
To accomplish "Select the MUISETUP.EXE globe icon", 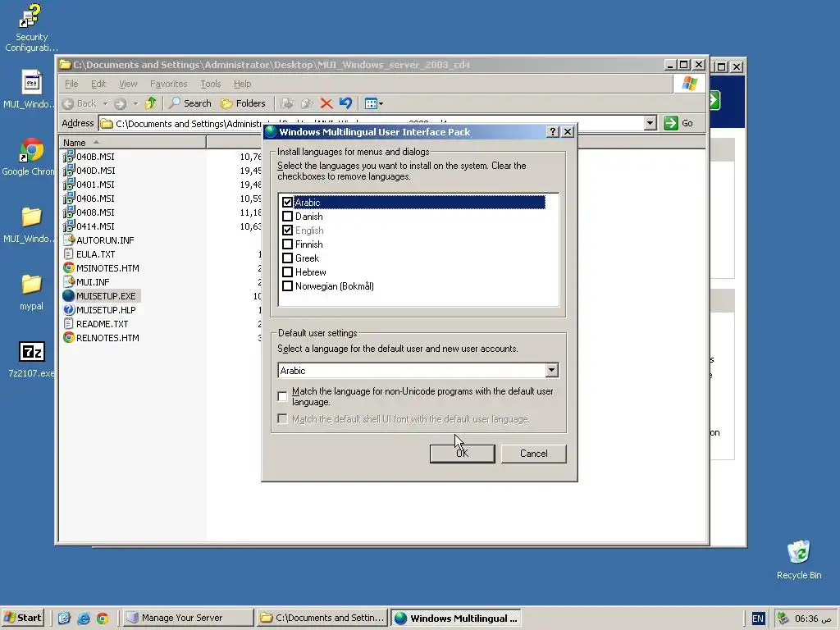I will 69,295.
